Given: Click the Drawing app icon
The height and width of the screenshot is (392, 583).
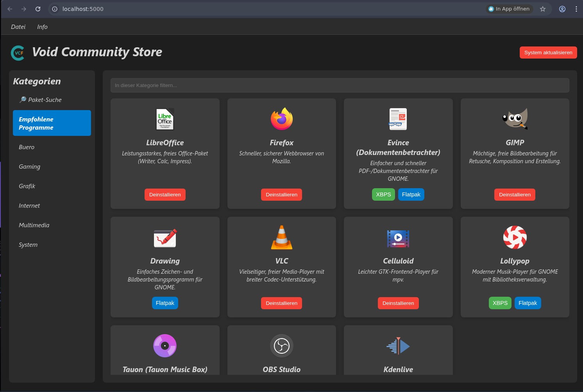Looking at the screenshot, I should click(165, 238).
